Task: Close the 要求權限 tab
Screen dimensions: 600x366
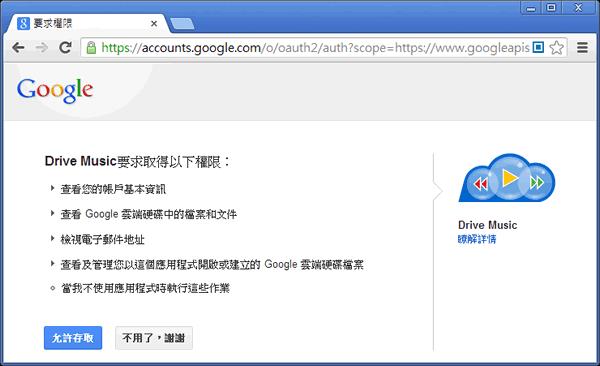Action: [x=154, y=24]
